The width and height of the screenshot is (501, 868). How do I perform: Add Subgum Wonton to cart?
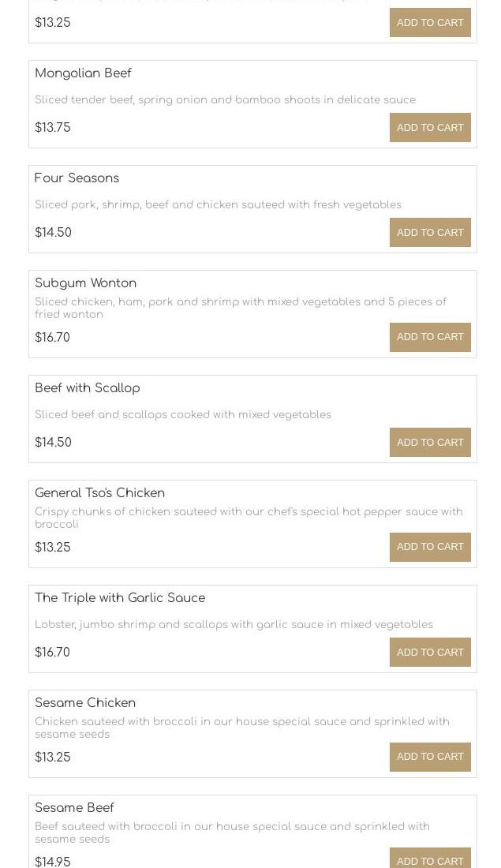pos(430,337)
